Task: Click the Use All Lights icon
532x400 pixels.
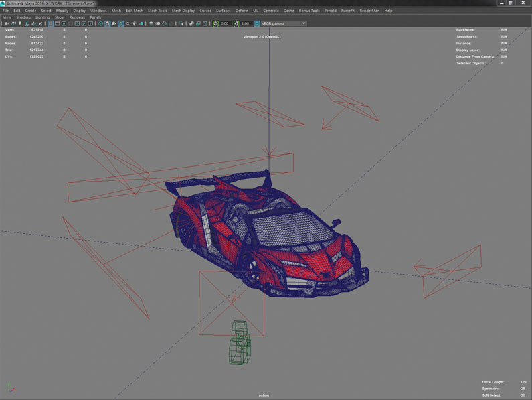Action: (x=135, y=24)
